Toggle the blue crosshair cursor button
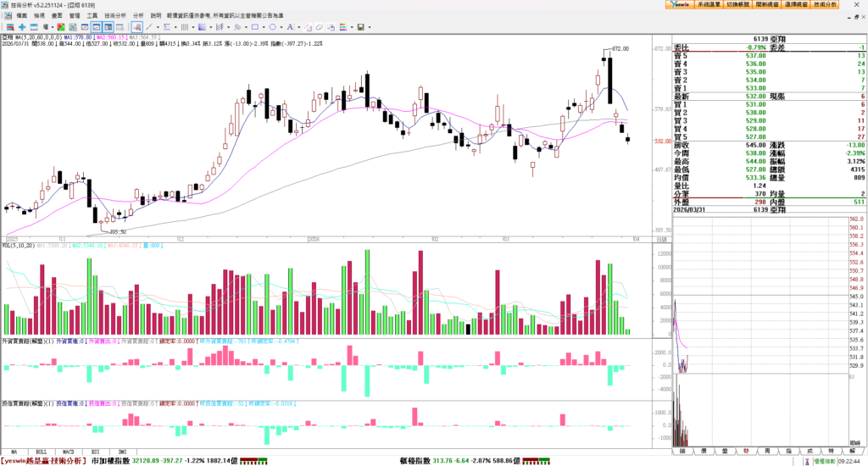Image resolution: width=868 pixels, height=466 pixels. 22,27
